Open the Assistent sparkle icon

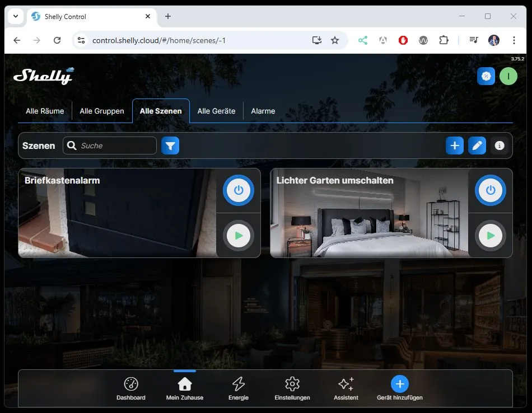[x=346, y=389]
